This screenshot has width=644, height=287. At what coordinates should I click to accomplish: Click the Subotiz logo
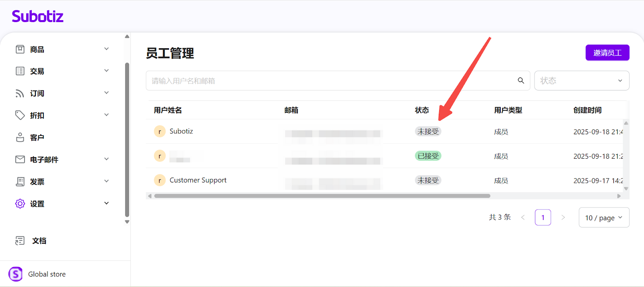click(x=37, y=16)
